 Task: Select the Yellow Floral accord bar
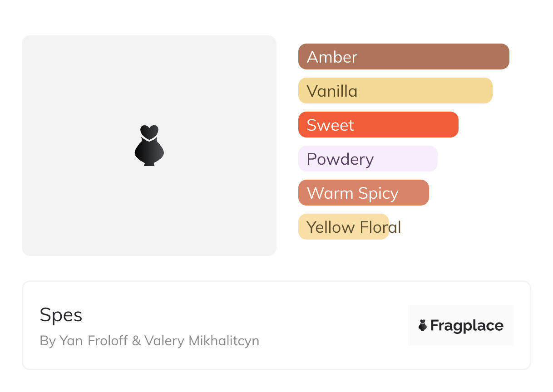(x=343, y=227)
